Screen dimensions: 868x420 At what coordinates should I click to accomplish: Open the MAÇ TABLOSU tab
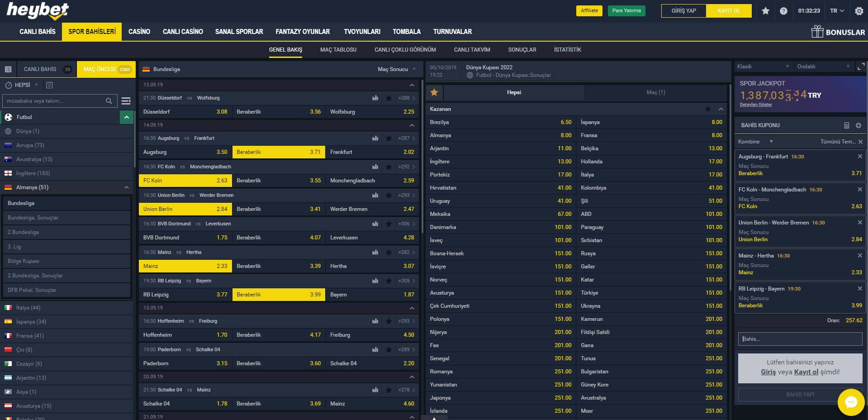(338, 50)
